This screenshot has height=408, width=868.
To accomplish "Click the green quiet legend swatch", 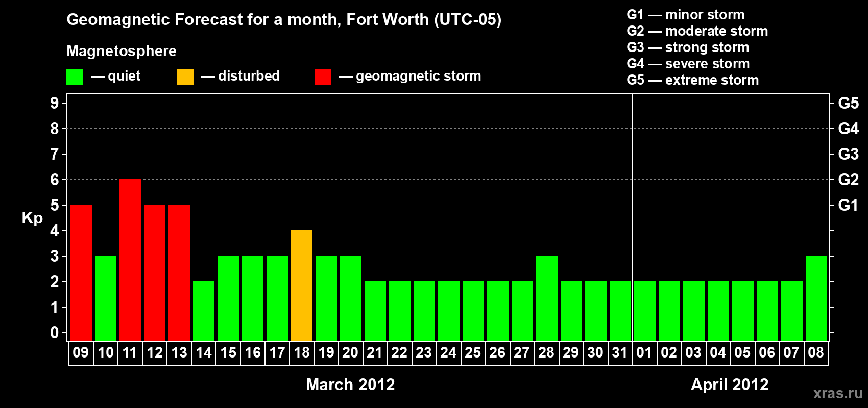I will (75, 77).
